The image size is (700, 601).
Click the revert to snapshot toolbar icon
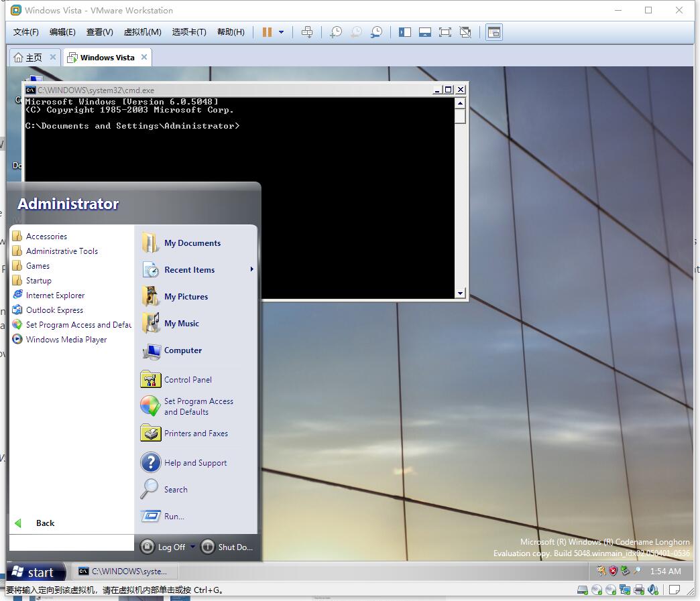[356, 32]
